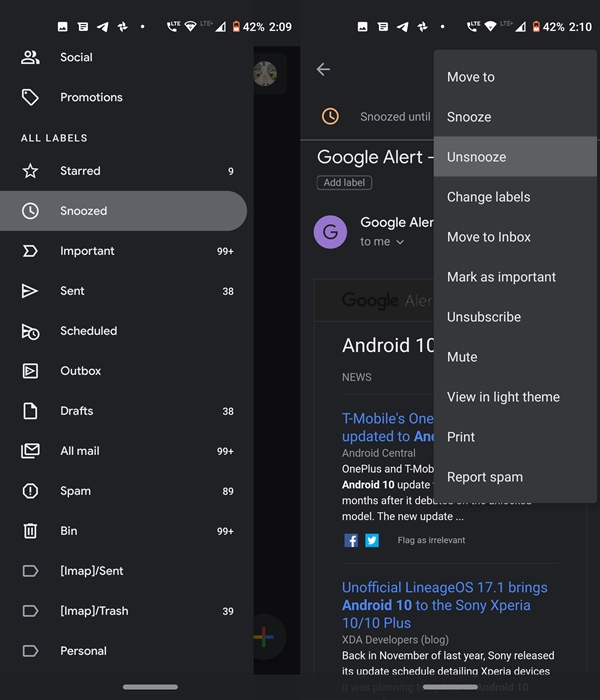Tap the Sent paper plane icon
Screen dimensions: 600x700
tap(30, 291)
